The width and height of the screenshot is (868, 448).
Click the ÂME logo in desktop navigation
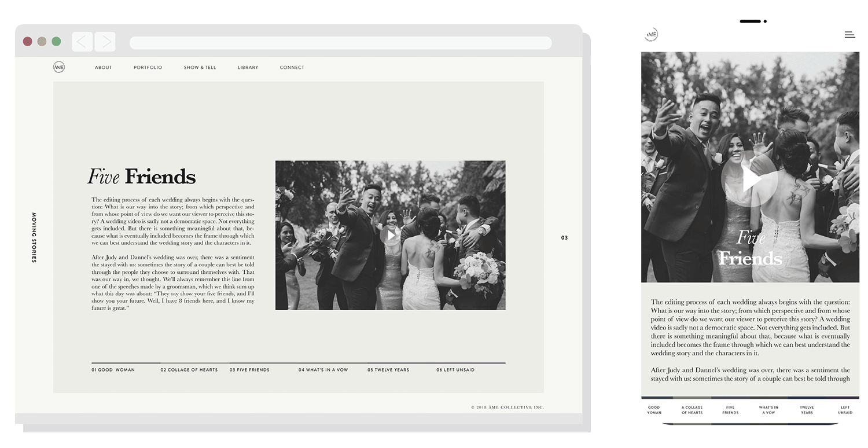[x=59, y=67]
